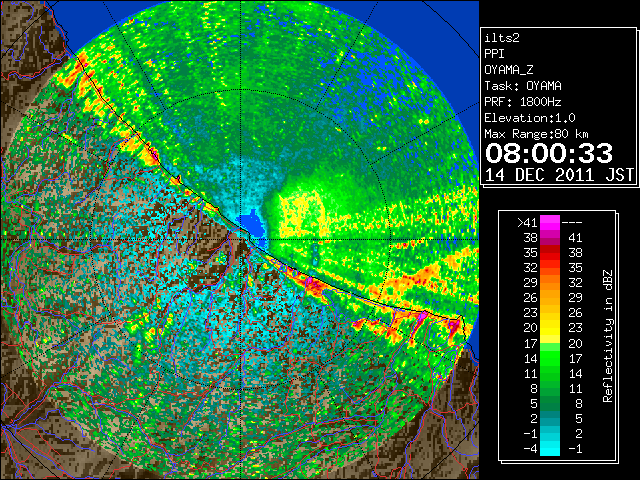The width and height of the screenshot is (640, 480).
Task: Click the '14 DEC 2011 JST' date
Action: (559, 175)
